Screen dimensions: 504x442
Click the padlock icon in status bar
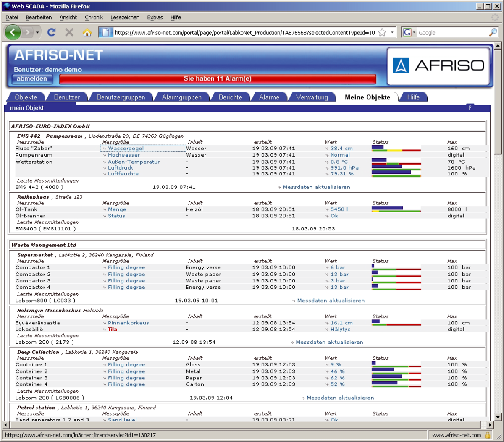coord(488,435)
